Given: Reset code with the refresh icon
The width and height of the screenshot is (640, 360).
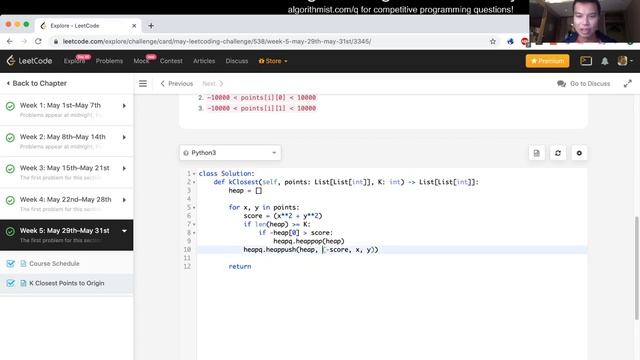Looking at the screenshot, I should 558,153.
